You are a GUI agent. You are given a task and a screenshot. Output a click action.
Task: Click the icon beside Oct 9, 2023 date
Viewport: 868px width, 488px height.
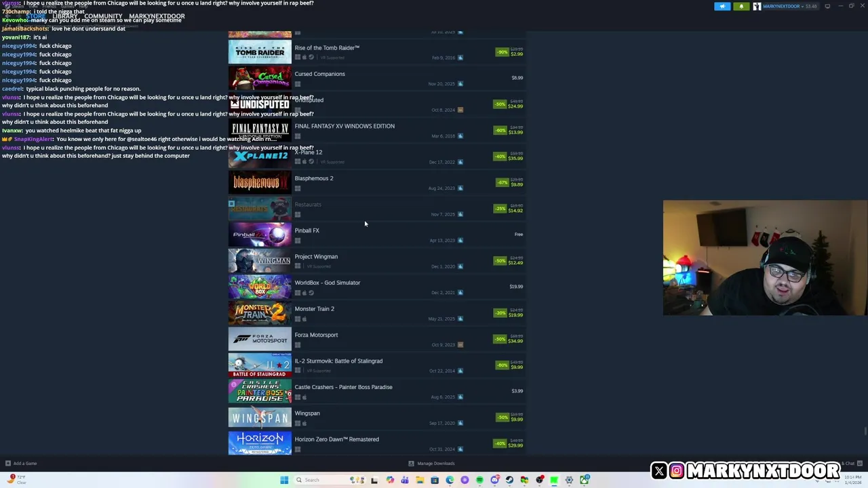(460, 345)
